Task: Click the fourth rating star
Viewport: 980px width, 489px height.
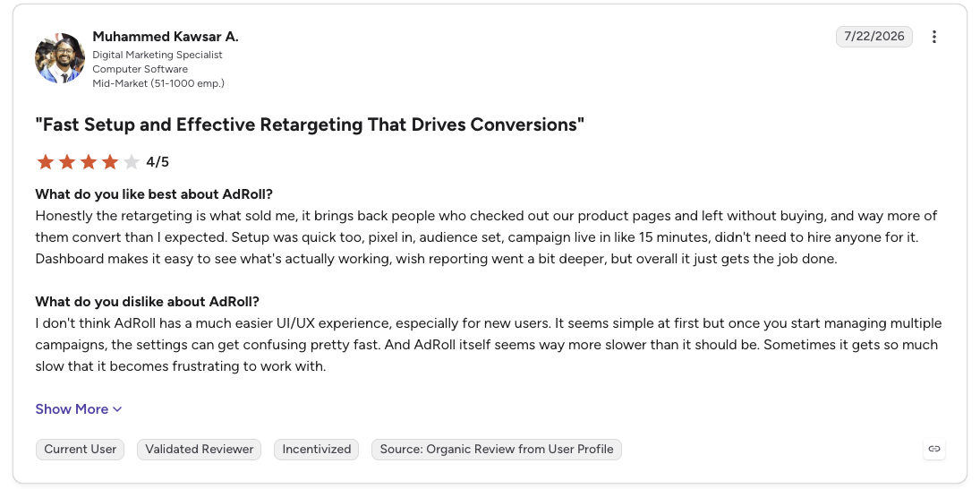Action: click(110, 163)
